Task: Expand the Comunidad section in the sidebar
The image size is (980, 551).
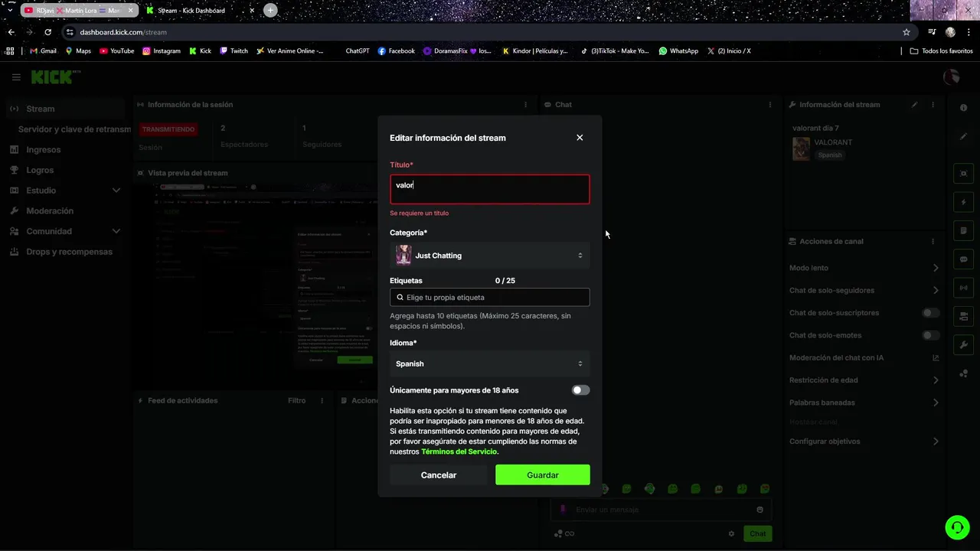Action: point(116,231)
